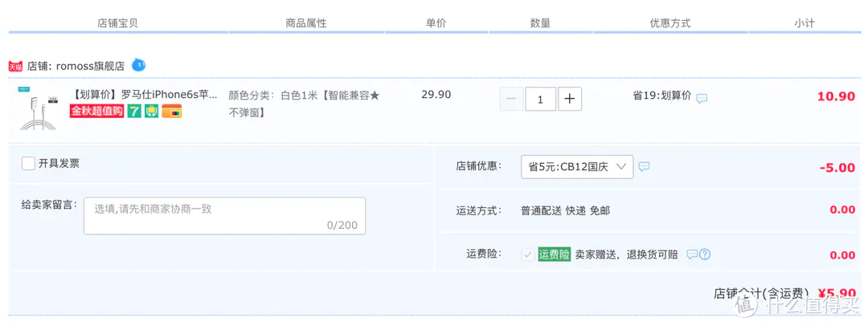Click the -5.00 store discount amount
The image size is (868, 326).
click(x=837, y=168)
